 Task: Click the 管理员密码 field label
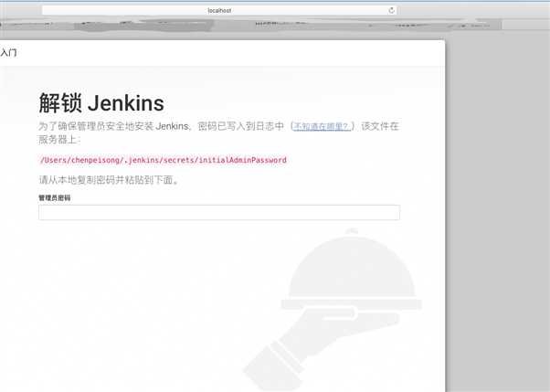(x=55, y=198)
